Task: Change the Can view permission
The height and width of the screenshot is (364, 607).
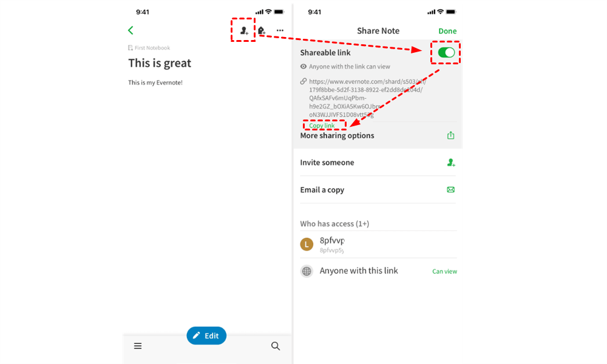Action: click(x=444, y=272)
